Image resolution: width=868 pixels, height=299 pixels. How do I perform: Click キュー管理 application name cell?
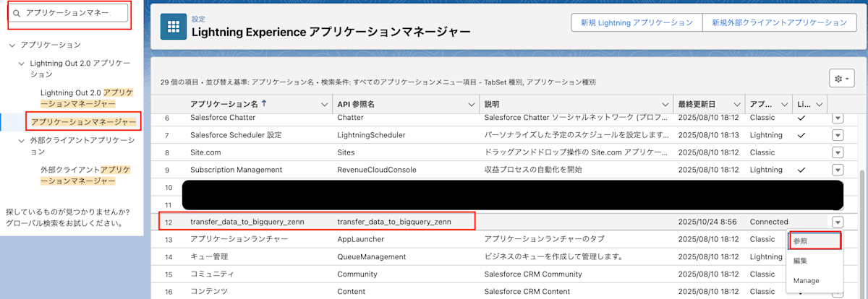click(209, 256)
